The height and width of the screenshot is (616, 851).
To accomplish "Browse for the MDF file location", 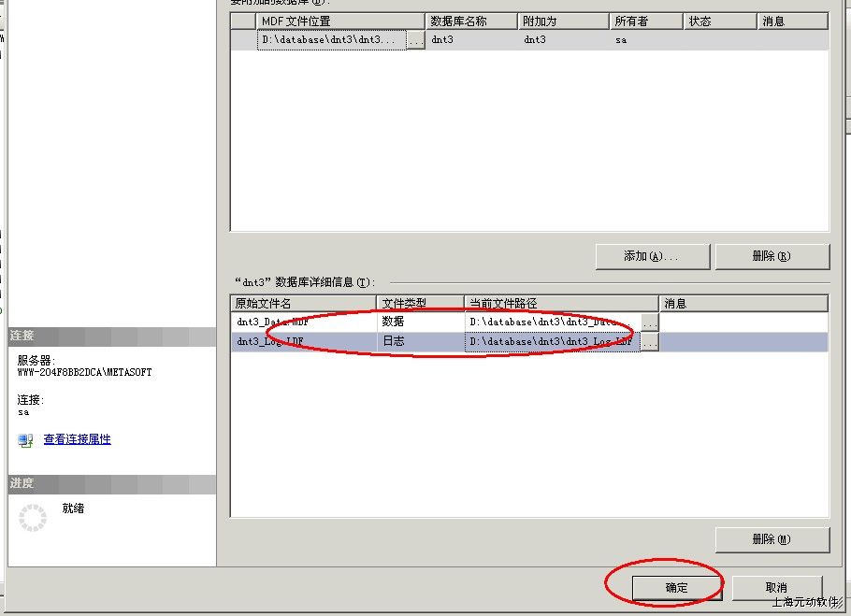I will click(x=415, y=40).
